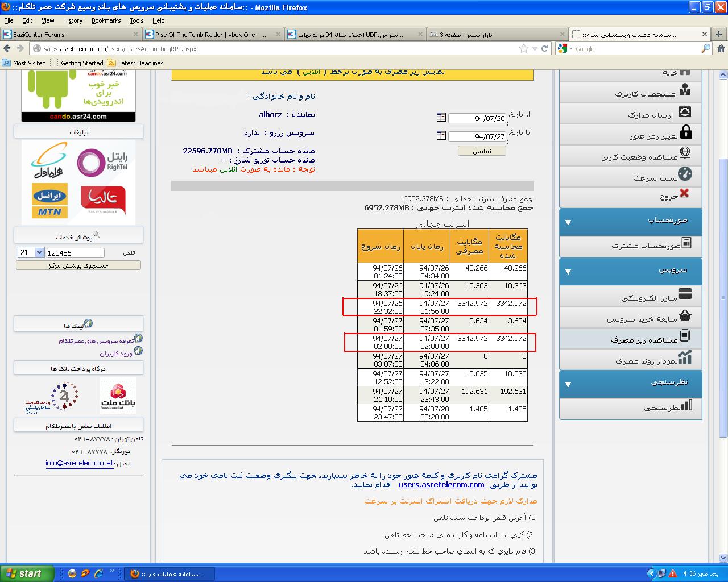The width and height of the screenshot is (728, 582).
Task: Open the 'from date' calendar picker icon
Action: pos(441,118)
